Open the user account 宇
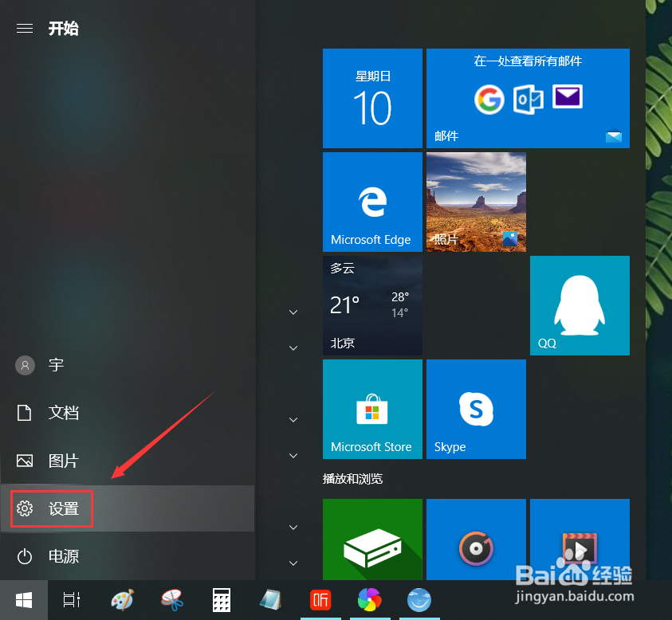 (x=128, y=366)
